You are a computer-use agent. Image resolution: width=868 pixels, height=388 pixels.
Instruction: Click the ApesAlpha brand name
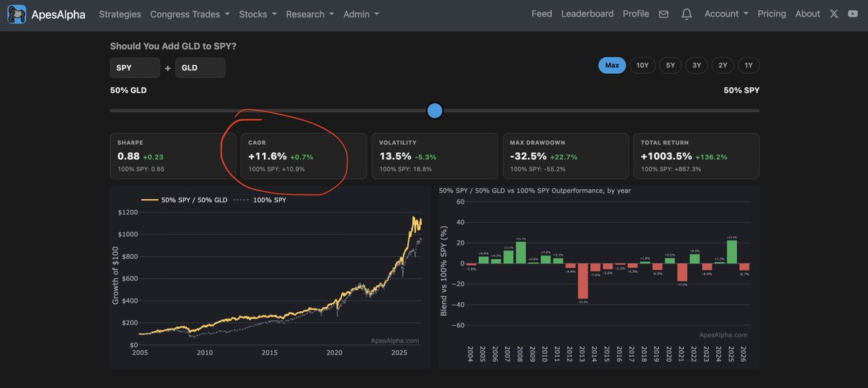pos(59,14)
